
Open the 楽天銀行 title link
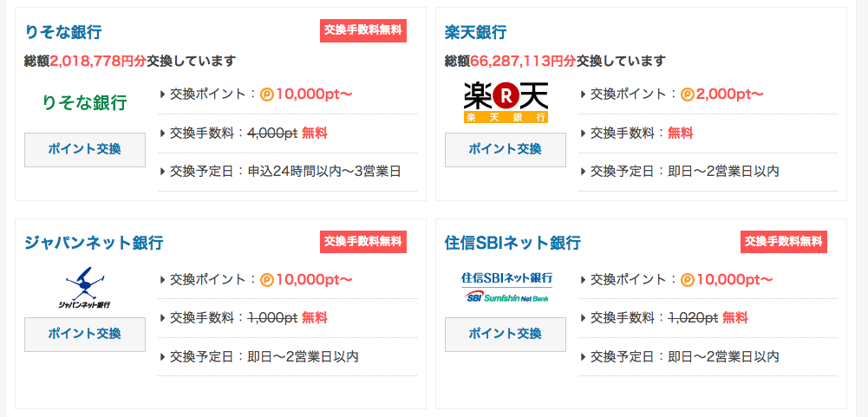pos(475,32)
